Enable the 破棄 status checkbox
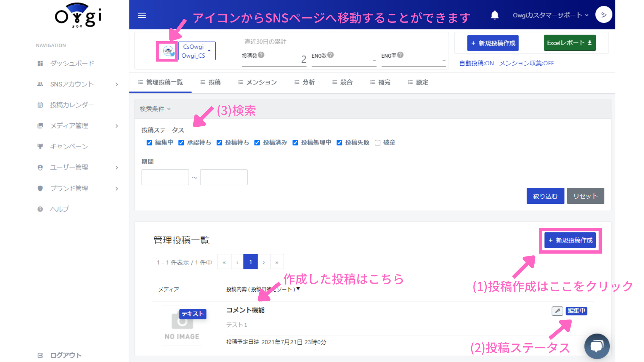The width and height of the screenshot is (644, 362). click(x=377, y=142)
